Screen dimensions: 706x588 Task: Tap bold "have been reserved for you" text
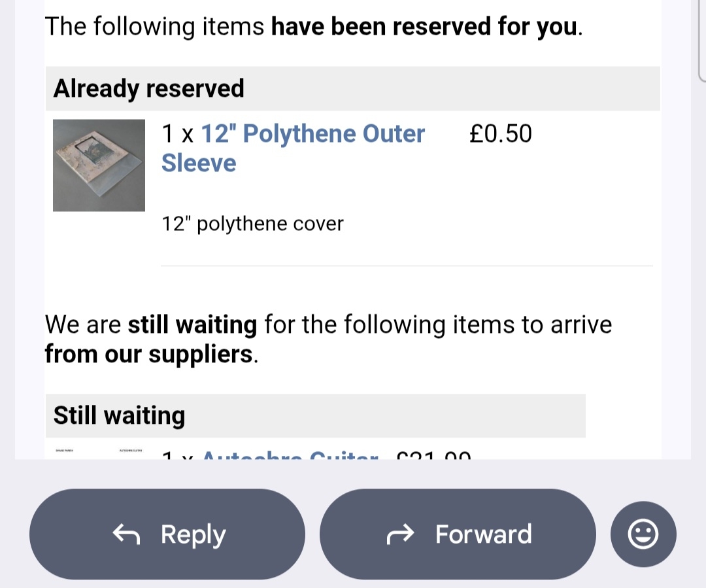pyautogui.click(x=425, y=27)
